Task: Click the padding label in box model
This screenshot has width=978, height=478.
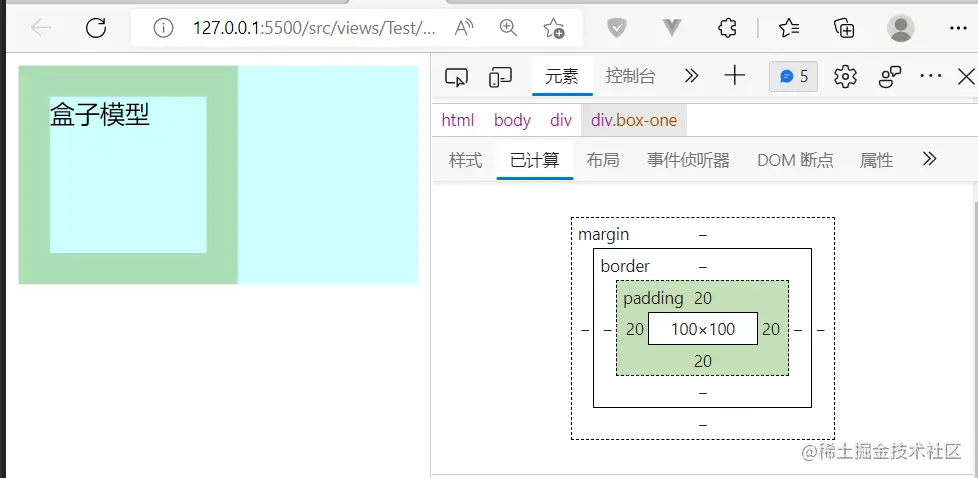Action: coord(653,298)
